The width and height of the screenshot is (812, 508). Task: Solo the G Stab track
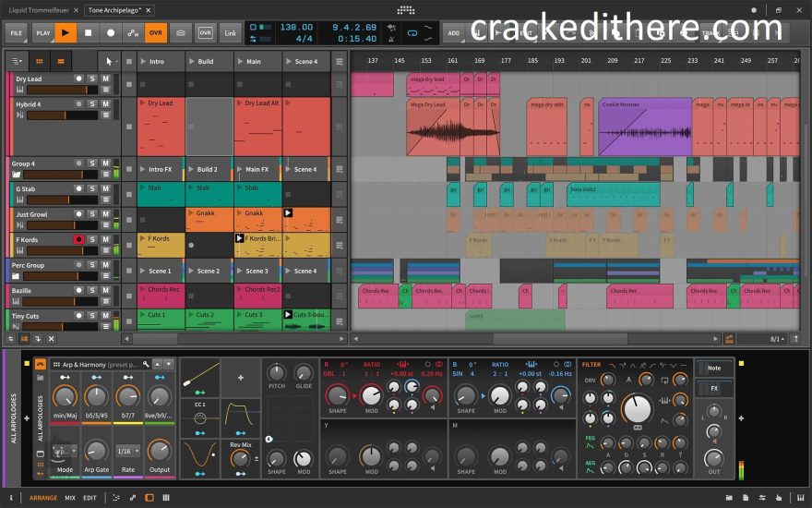click(x=92, y=188)
